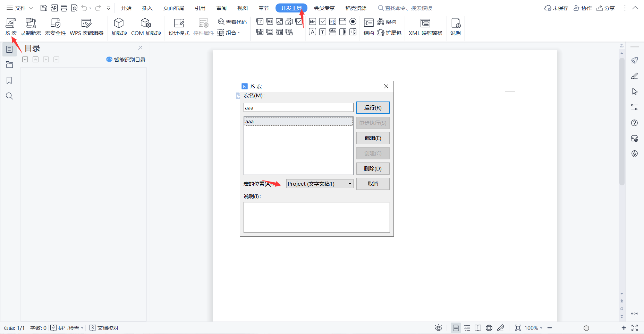
Task: Open the bookmark sidebar icon
Action: [9, 80]
